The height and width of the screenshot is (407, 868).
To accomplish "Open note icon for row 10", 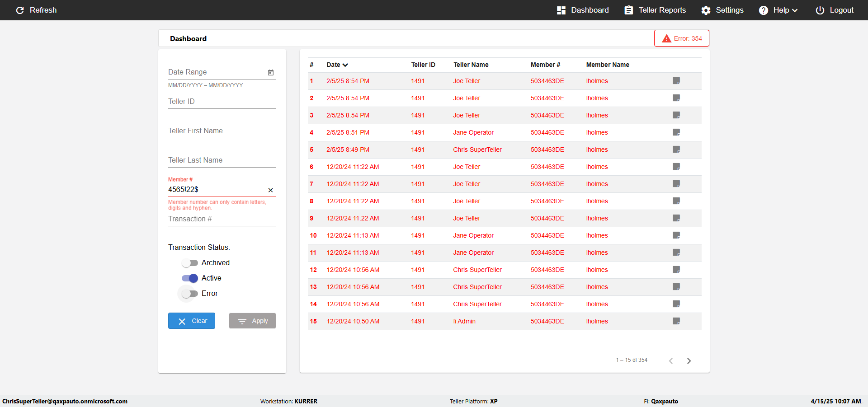I will tap(676, 235).
